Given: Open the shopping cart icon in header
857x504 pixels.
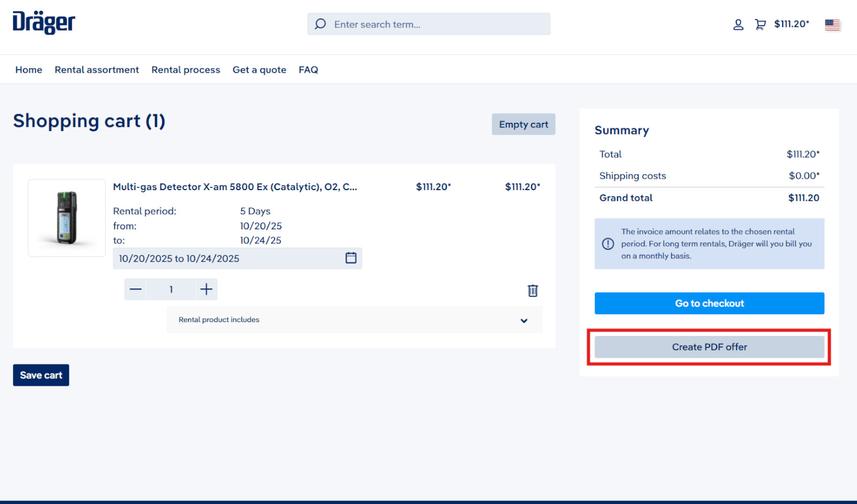Looking at the screenshot, I should [760, 24].
